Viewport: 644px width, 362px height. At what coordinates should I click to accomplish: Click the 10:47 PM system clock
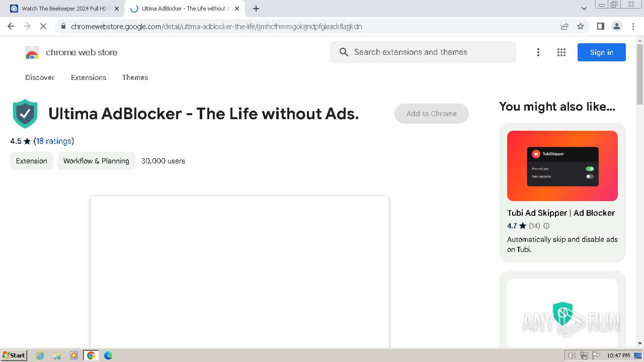pyautogui.click(x=618, y=355)
